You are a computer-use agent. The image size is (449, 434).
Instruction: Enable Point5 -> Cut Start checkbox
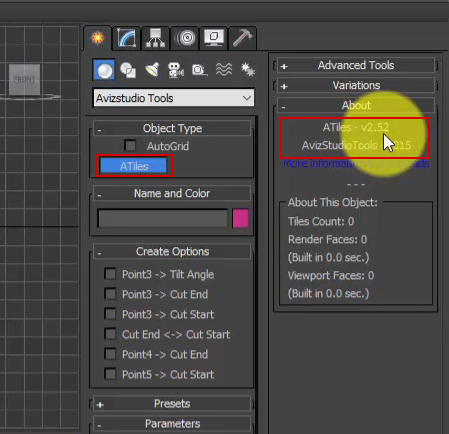point(110,374)
